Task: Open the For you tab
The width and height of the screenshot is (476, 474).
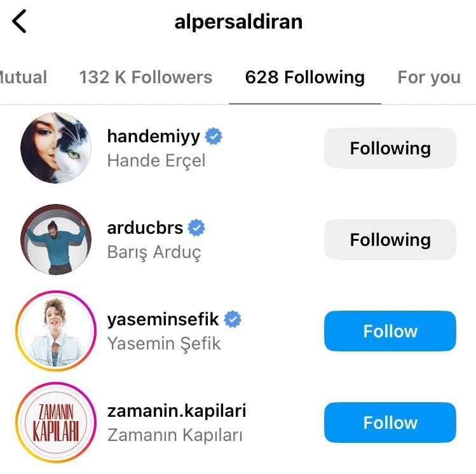Action: tap(429, 77)
